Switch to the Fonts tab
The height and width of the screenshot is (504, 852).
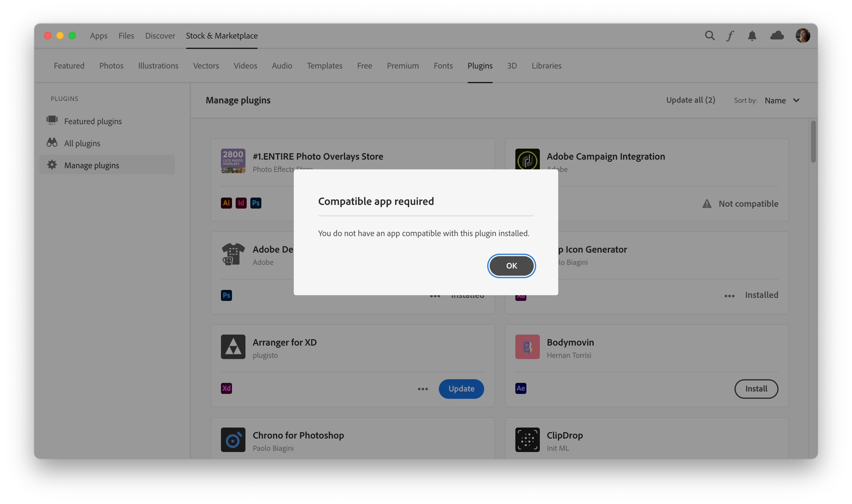(443, 66)
